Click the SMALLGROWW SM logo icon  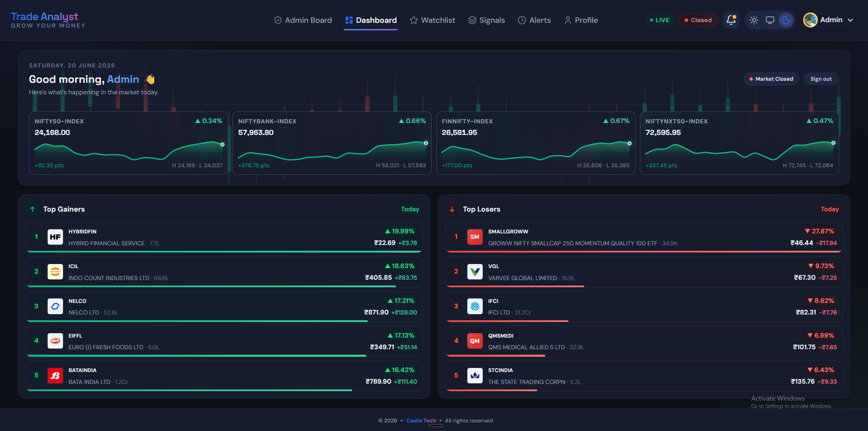tap(475, 237)
